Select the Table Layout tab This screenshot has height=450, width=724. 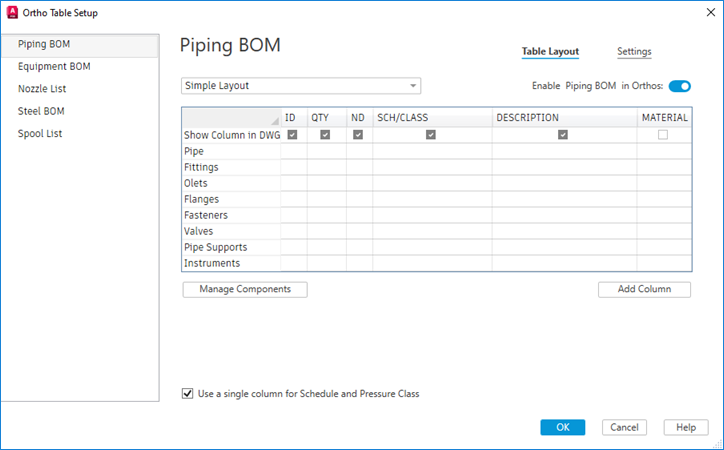tap(550, 51)
